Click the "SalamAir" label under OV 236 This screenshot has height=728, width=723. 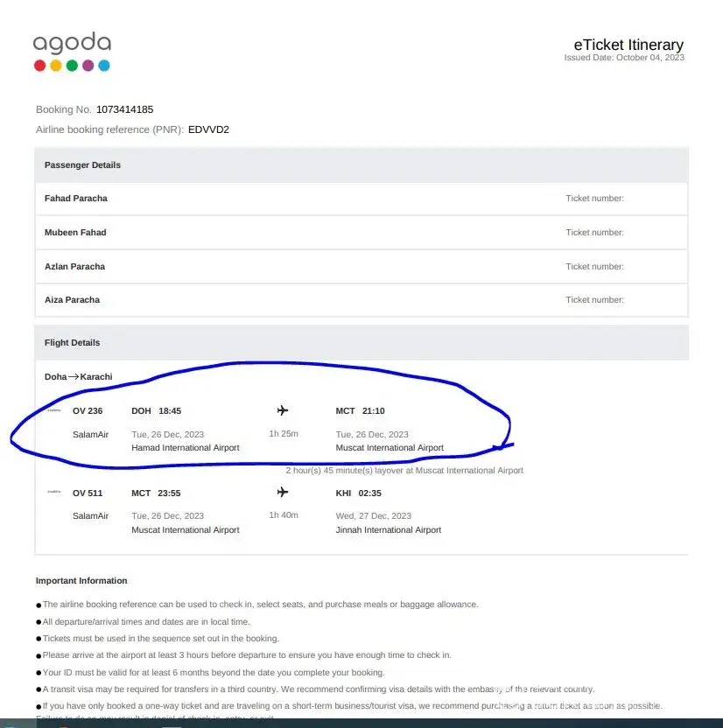90,435
